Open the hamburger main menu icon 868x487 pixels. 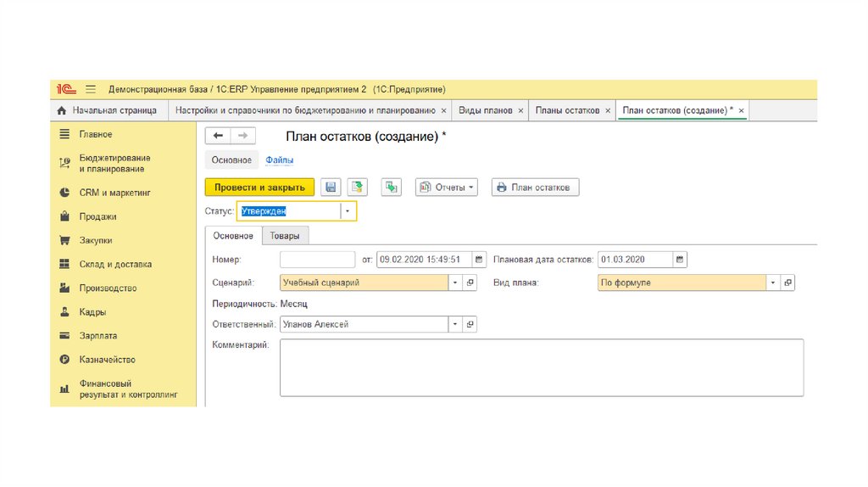(x=91, y=89)
